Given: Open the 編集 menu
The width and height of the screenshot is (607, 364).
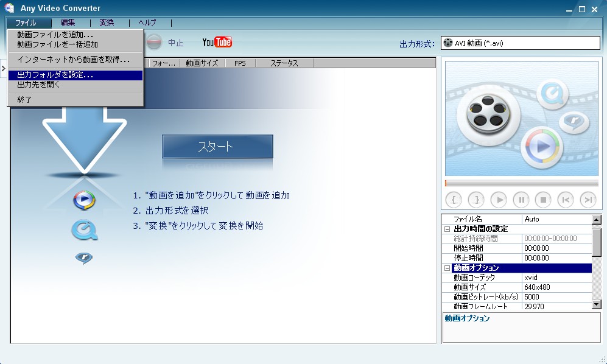Looking at the screenshot, I should pyautogui.click(x=68, y=23).
